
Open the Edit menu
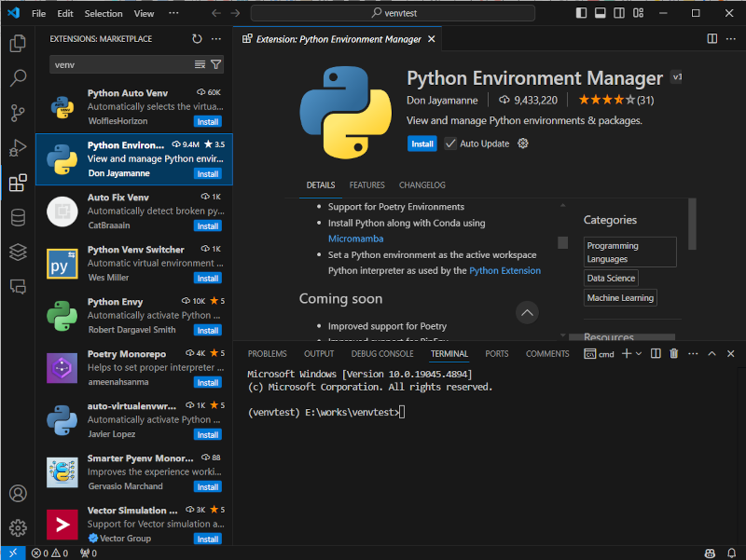65,13
